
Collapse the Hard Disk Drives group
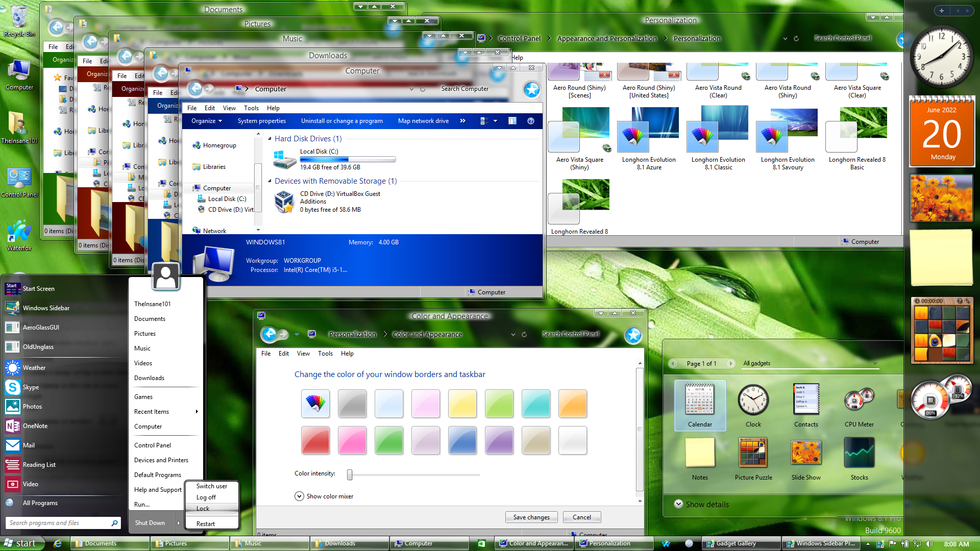[x=270, y=139]
